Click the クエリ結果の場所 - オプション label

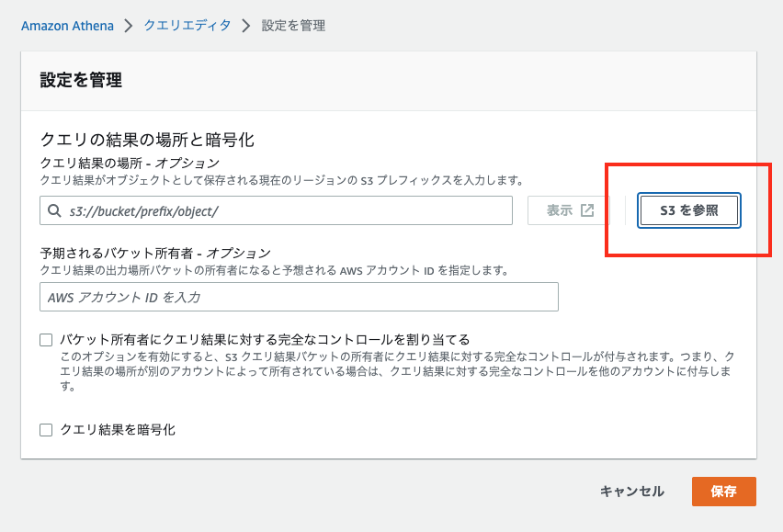(130, 164)
